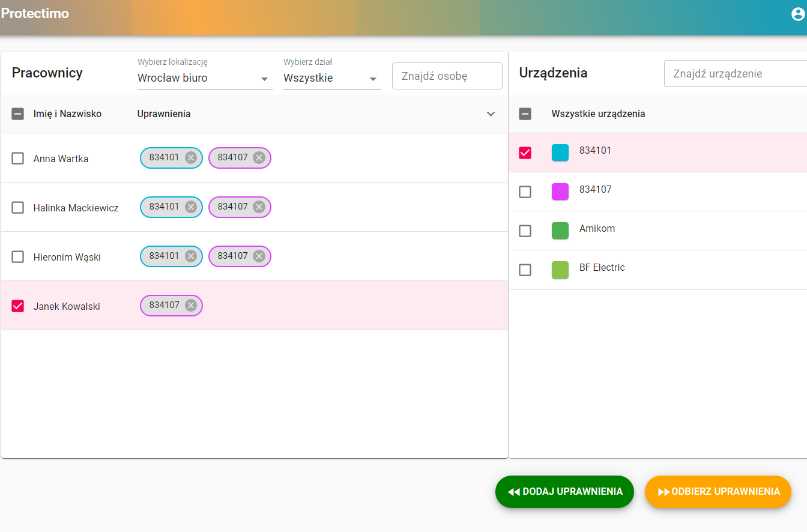Open the user account icon
807x532 pixels.
798,14
